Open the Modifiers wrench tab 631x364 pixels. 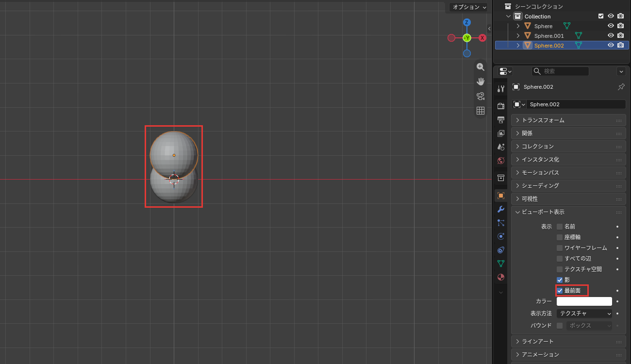(501, 209)
